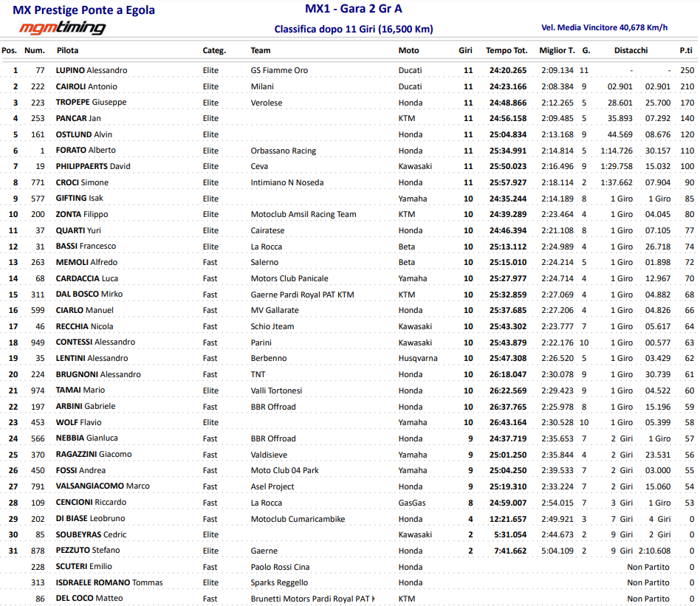The height and width of the screenshot is (606, 700).
Task: Click the 'Giri' column header
Action: [465, 50]
